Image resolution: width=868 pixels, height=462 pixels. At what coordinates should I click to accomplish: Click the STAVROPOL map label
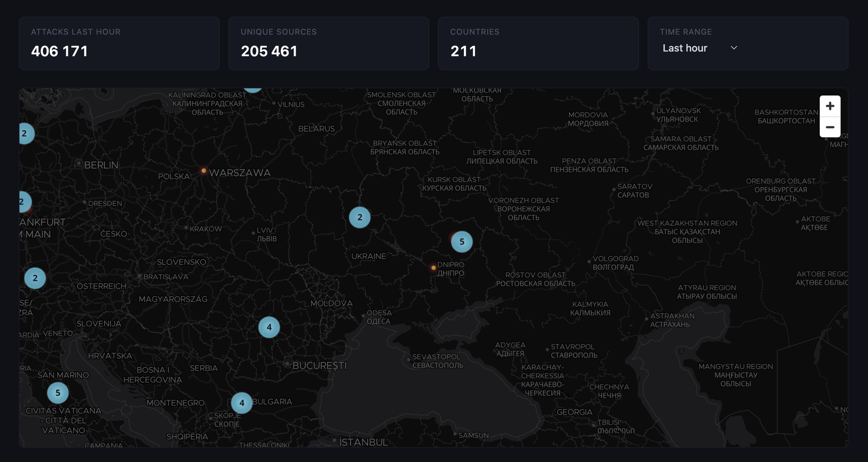coord(573,346)
